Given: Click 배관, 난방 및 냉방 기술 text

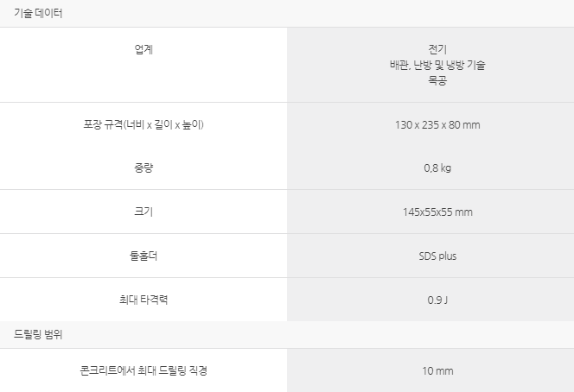Looking at the screenshot, I should pyautogui.click(x=437, y=65).
